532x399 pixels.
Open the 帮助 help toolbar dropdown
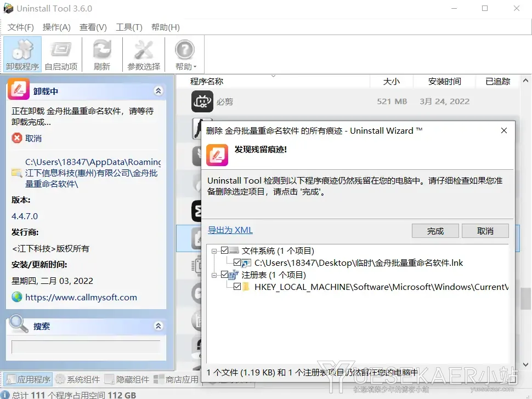pyautogui.click(x=185, y=54)
